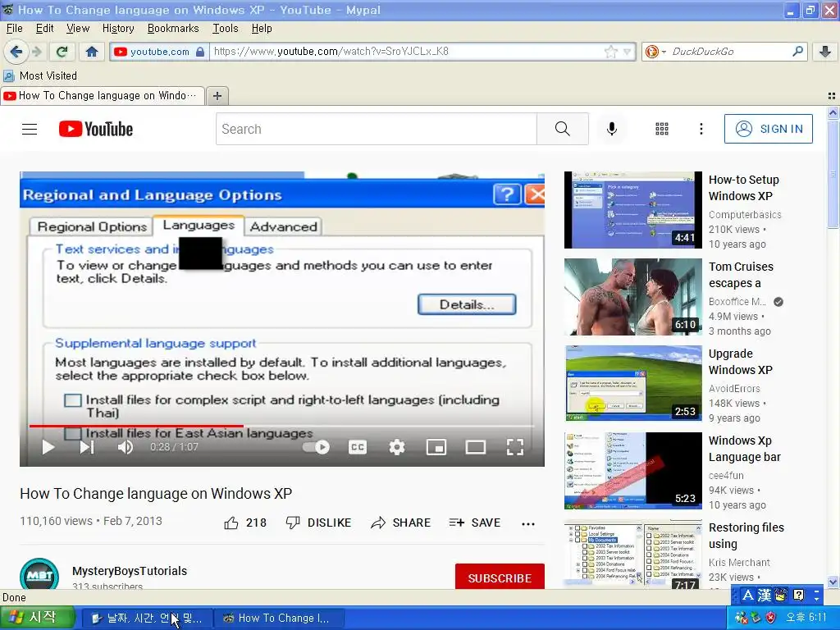Open a new browser tab with plus
Screen dimensions: 840x630
coord(217,96)
